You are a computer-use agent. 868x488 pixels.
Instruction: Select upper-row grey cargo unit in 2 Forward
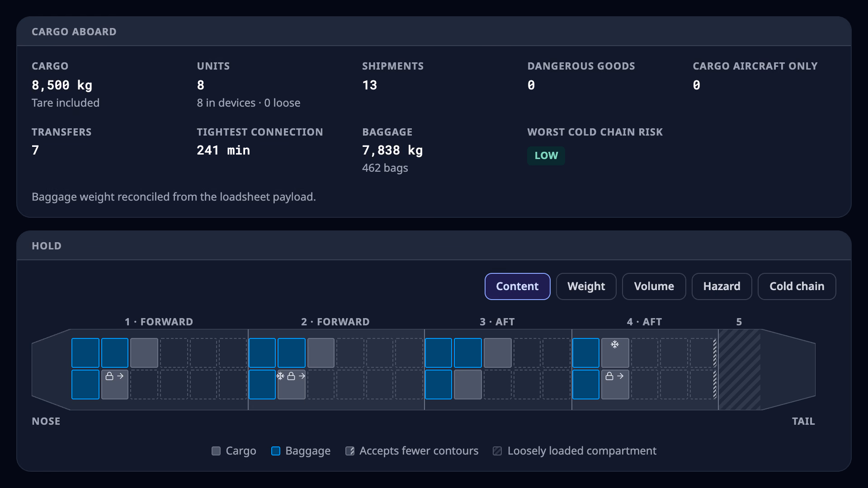pos(321,353)
